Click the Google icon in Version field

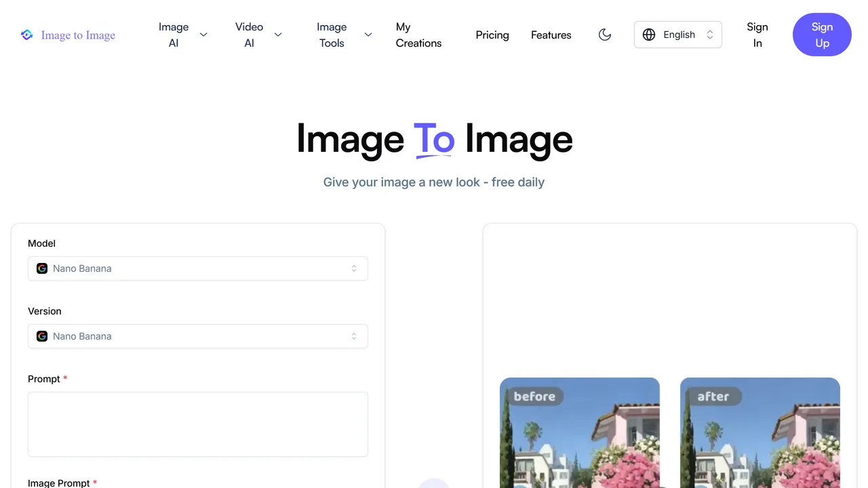tap(42, 336)
